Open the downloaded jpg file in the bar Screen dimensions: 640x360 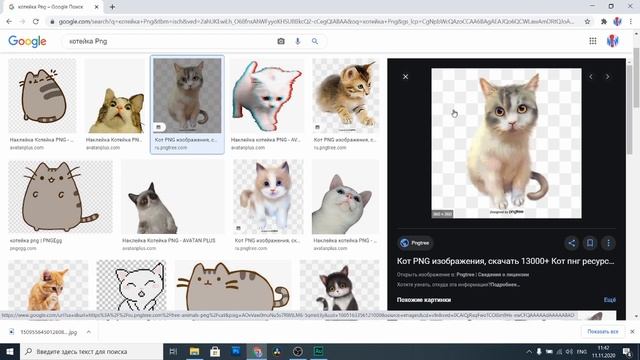click(x=48, y=332)
